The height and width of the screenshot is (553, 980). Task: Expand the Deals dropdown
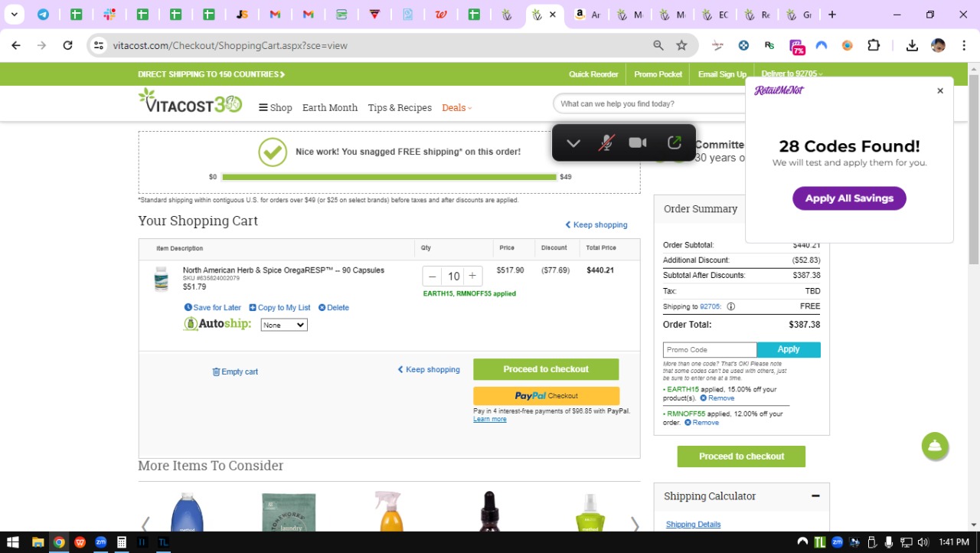(457, 108)
